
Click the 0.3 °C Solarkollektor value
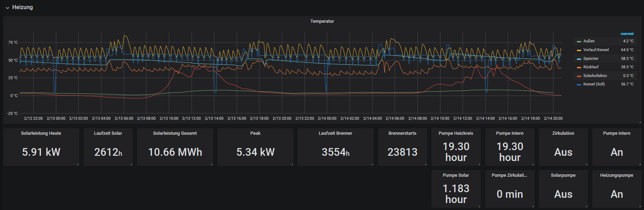coord(628,76)
